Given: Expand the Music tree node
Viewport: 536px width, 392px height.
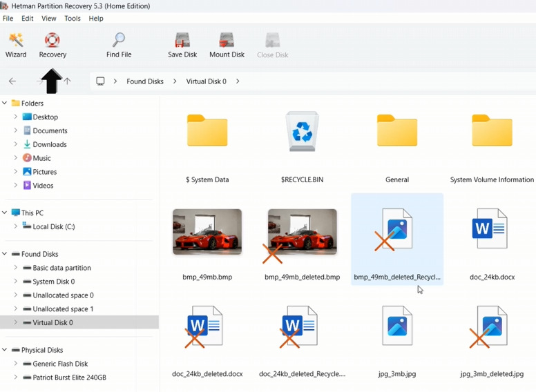Looking at the screenshot, I should point(15,158).
